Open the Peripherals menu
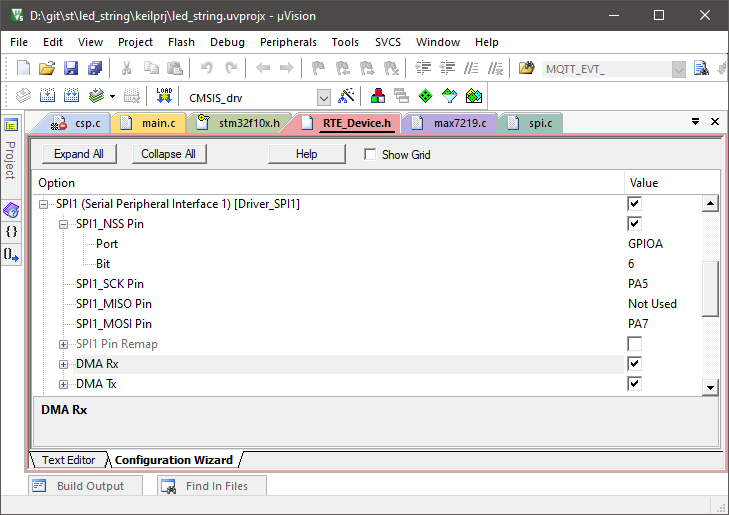The image size is (729, 515). tap(288, 42)
